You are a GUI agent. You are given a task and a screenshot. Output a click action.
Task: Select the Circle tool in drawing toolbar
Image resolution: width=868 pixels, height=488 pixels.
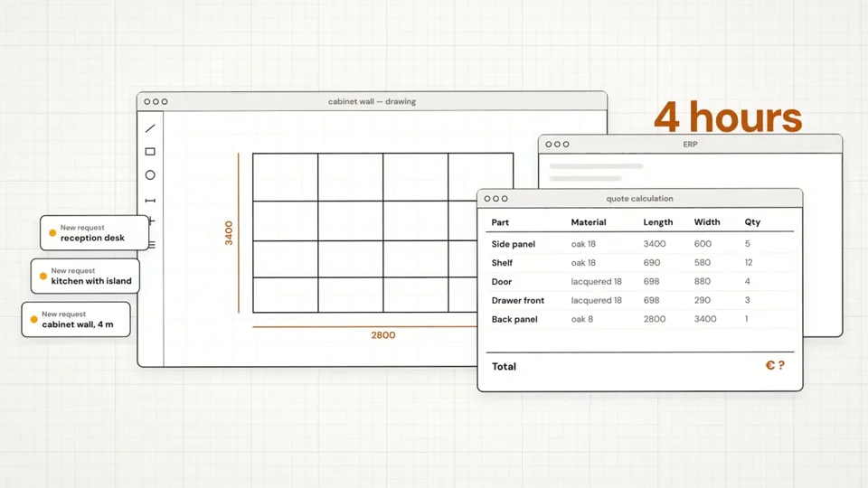[x=150, y=174]
